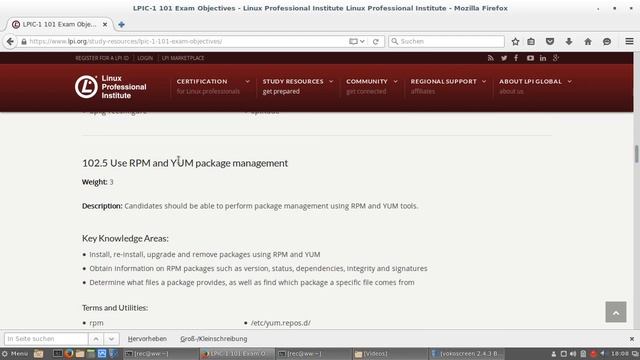Viewport: 640px width, 360px height.
Task: Switch to the vokoscreen taskbar window
Action: point(467,353)
